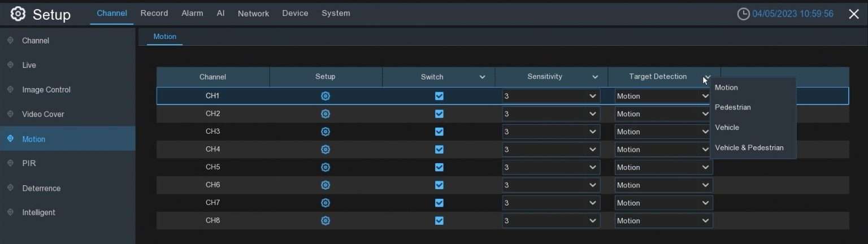Expand the Switch column header dropdown arrow

pos(483,77)
